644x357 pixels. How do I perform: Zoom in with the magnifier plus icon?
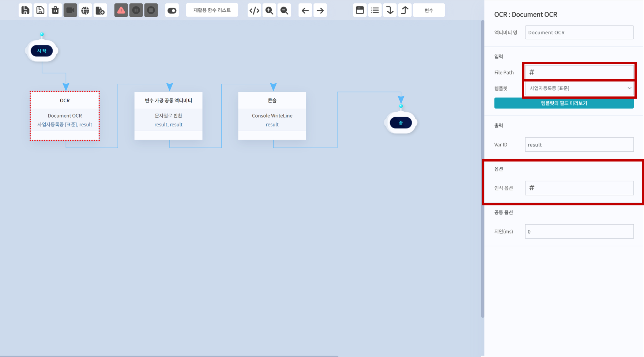[x=269, y=10]
